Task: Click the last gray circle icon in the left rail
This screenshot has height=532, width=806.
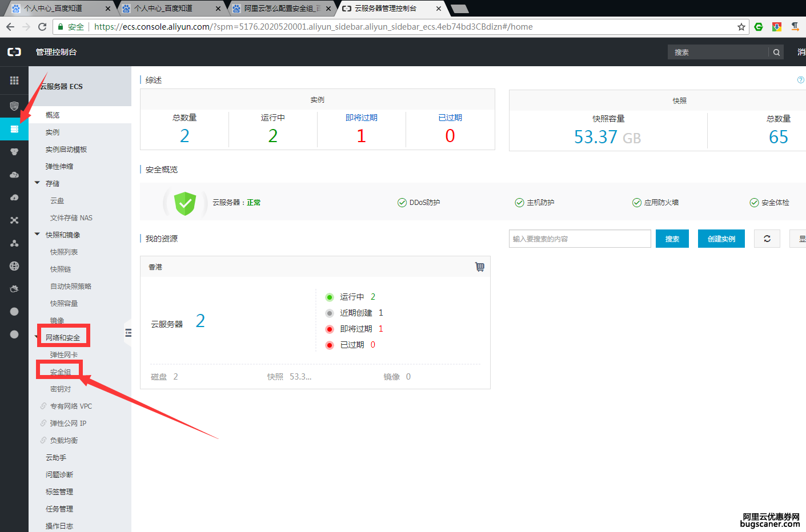Action: tap(14, 334)
